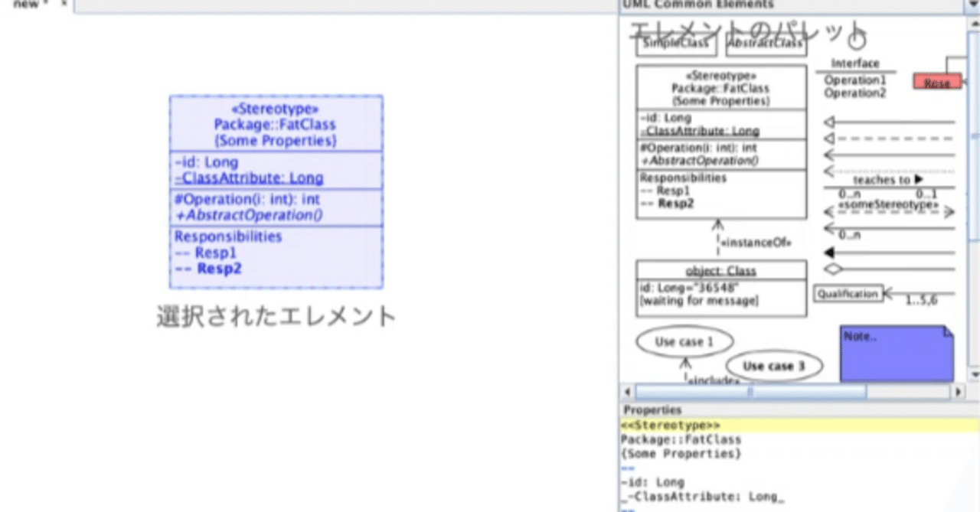Switch to the 'new' document tab
The height and width of the screenshot is (512, 980).
tap(27, 4)
